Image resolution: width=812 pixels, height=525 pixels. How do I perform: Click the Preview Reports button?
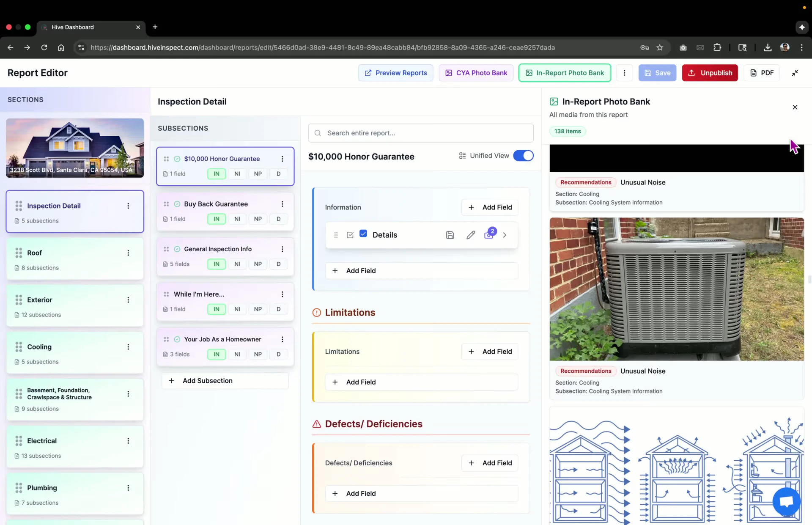point(395,73)
